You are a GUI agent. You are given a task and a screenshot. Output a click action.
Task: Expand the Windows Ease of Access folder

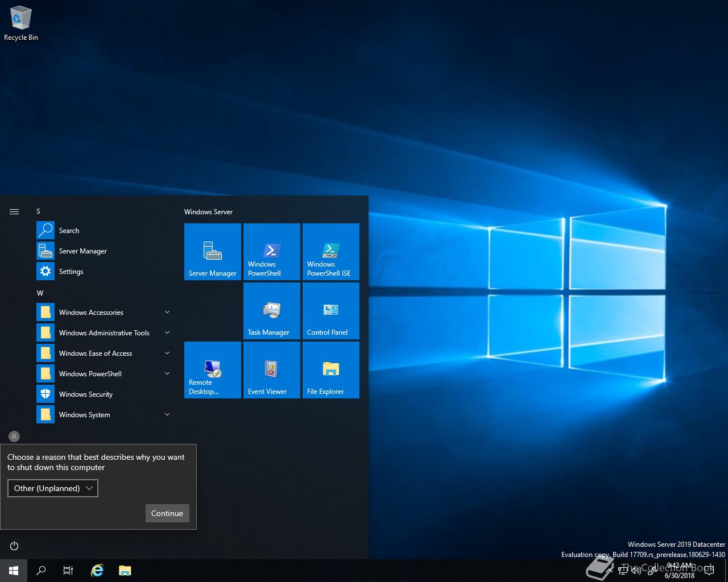tap(105, 354)
